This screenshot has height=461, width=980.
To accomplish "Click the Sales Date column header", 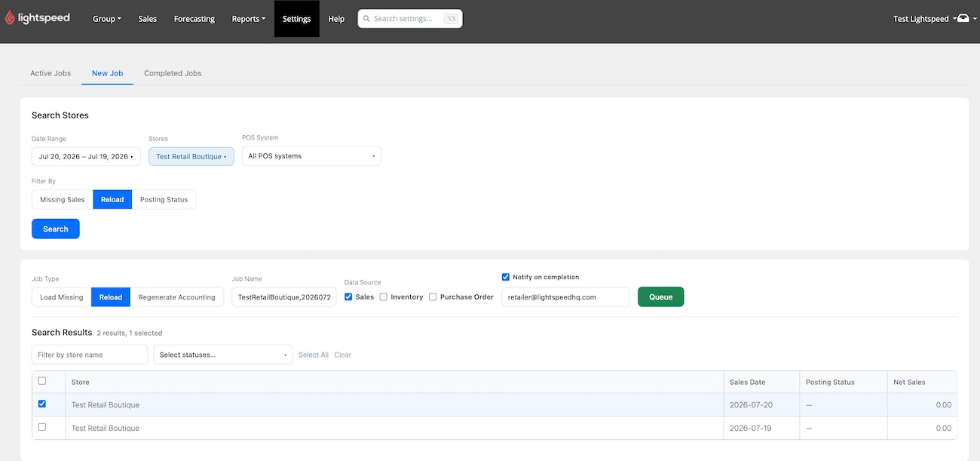I will 761,382.
